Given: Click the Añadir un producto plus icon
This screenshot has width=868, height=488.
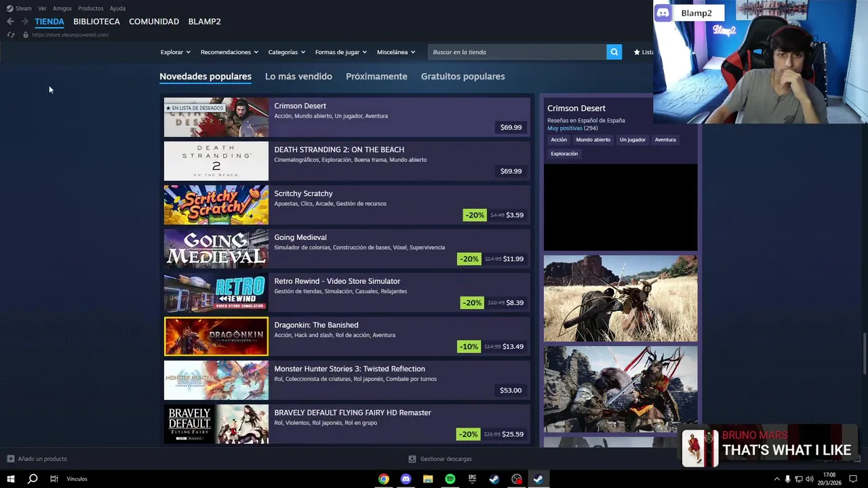Looking at the screenshot, I should coord(10,459).
